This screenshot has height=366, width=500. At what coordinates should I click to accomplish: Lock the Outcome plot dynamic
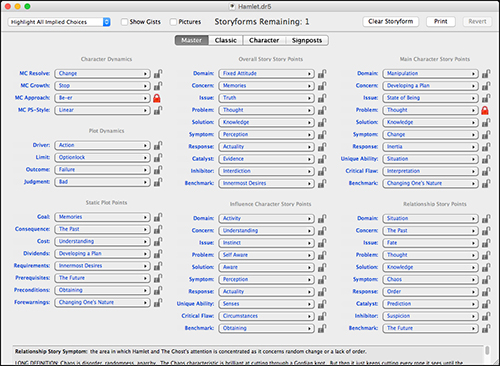(158, 170)
